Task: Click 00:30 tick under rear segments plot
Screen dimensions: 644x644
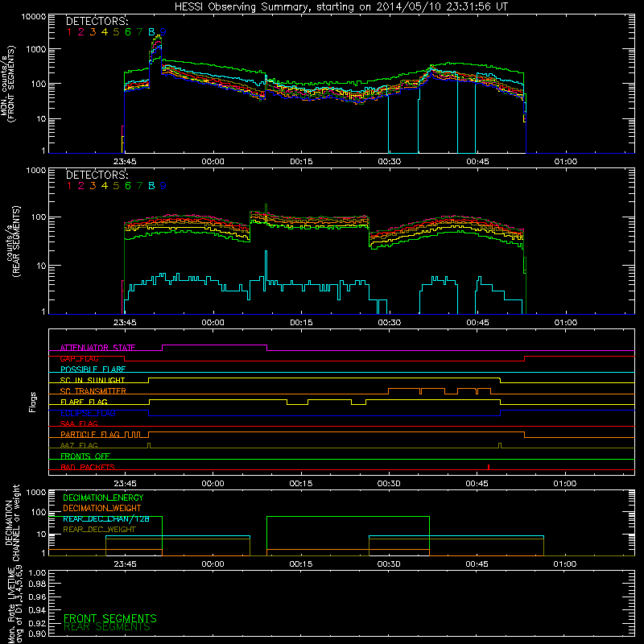Action: point(390,323)
